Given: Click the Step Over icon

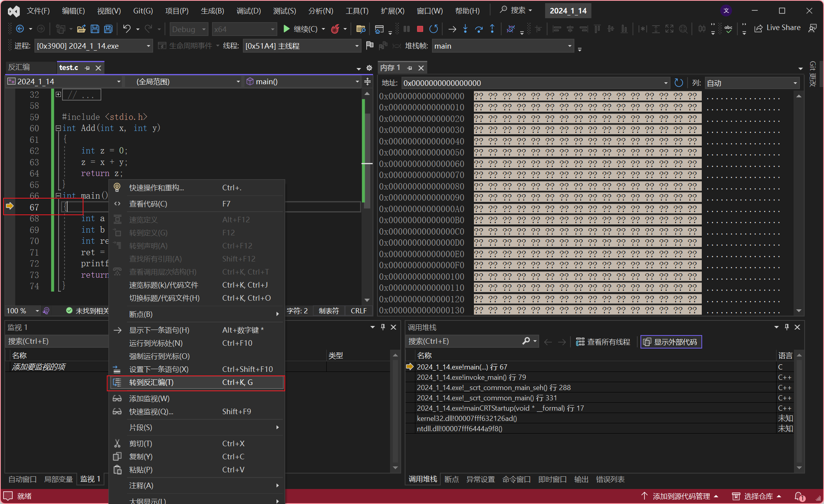Looking at the screenshot, I should point(479,29).
